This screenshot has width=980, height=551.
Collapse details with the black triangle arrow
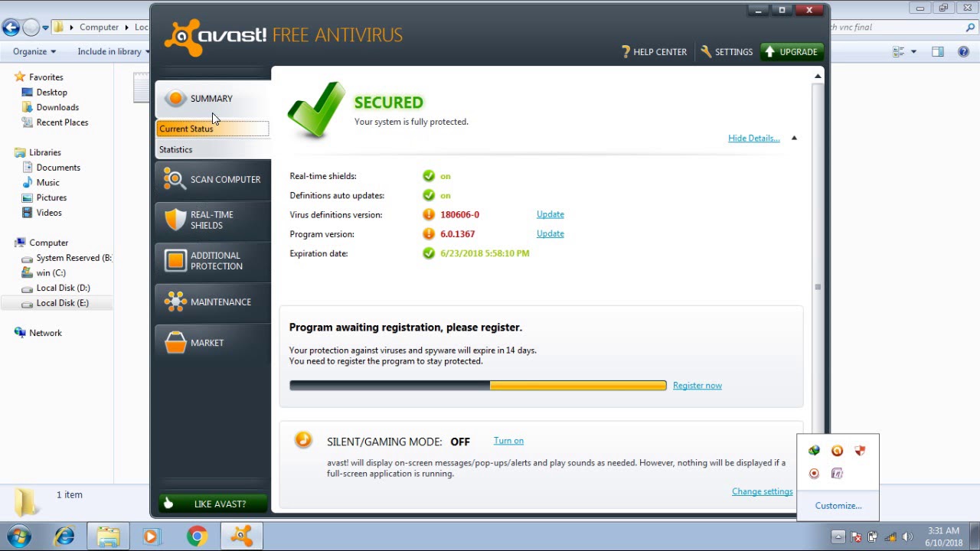(794, 138)
